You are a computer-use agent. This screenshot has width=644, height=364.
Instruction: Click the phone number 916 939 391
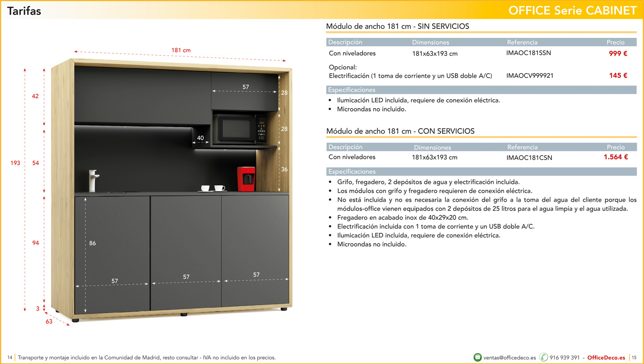(x=564, y=358)
